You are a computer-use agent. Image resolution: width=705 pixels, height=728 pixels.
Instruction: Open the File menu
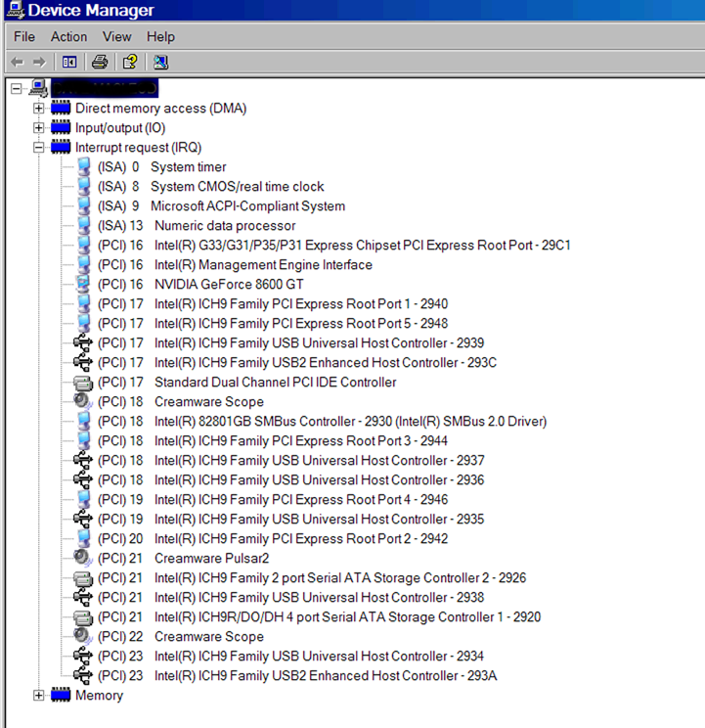coord(24,36)
